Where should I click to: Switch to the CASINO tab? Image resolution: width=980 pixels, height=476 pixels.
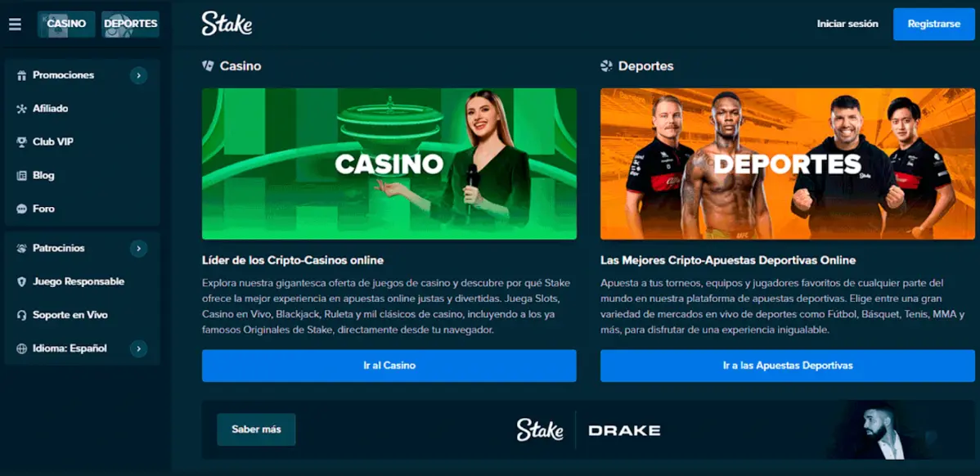pyautogui.click(x=66, y=24)
